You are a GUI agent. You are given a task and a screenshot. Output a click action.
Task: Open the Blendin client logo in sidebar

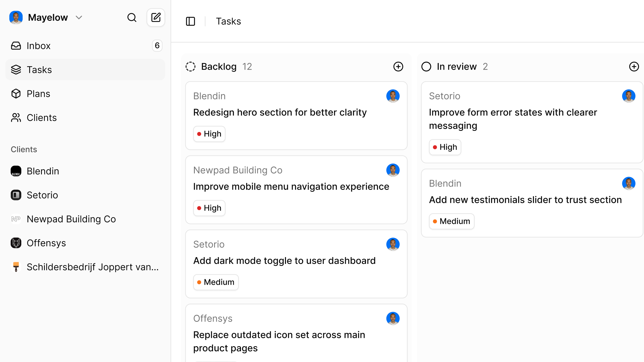[16, 171]
